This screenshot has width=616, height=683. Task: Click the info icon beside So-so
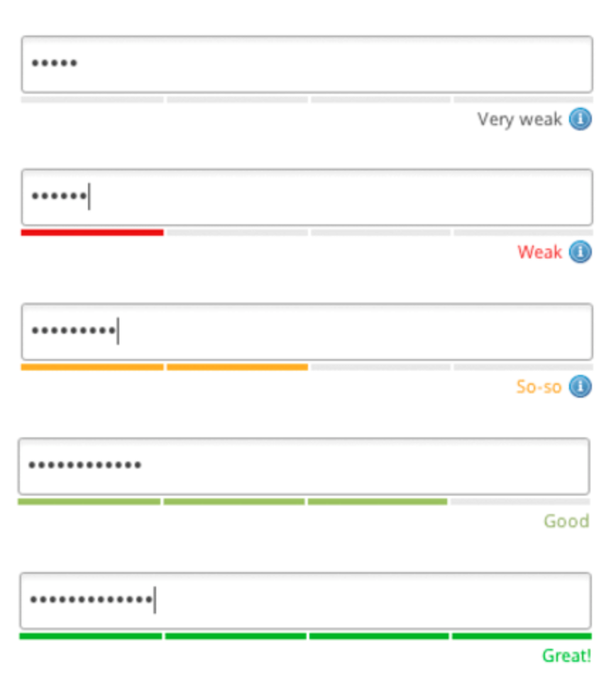click(x=581, y=386)
